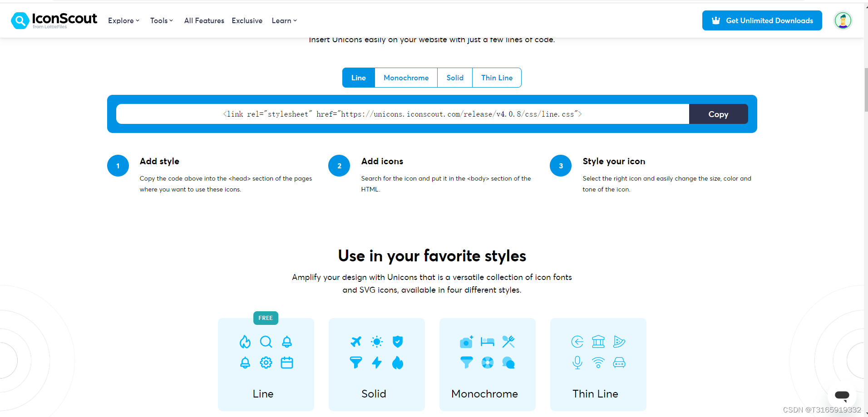
Task: Click the sun brightness icon in Solid card
Action: pyautogui.click(x=377, y=341)
